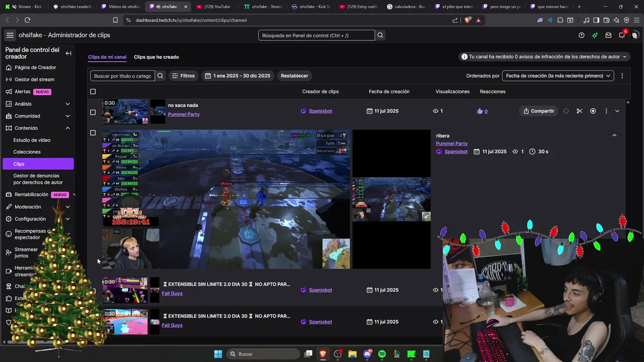Tick the select-all checkbox in table header

(93, 92)
